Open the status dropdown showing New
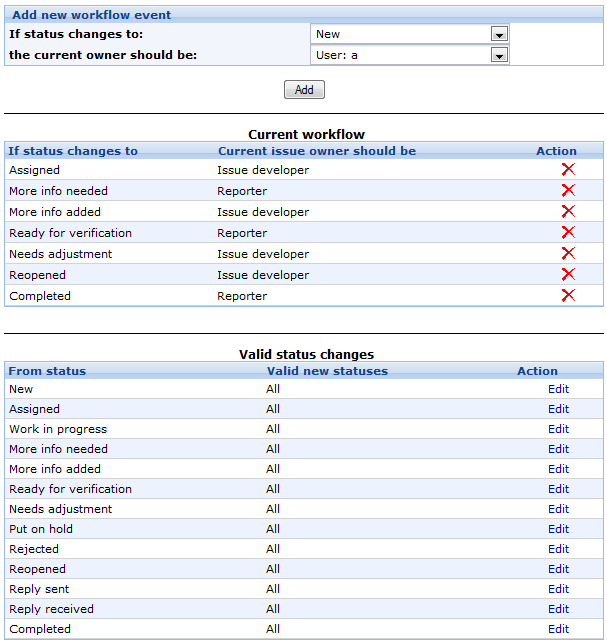Image resolution: width=607 pixels, height=642 pixels. coord(410,34)
